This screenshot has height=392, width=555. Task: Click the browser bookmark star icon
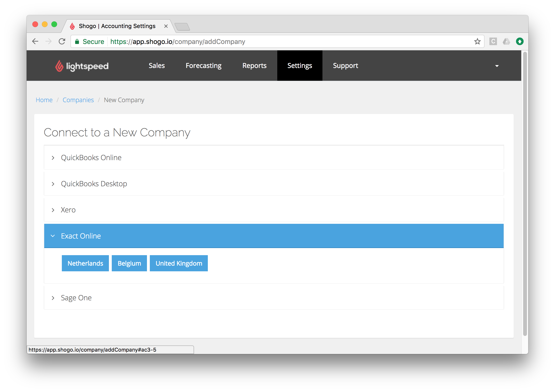[x=478, y=41]
